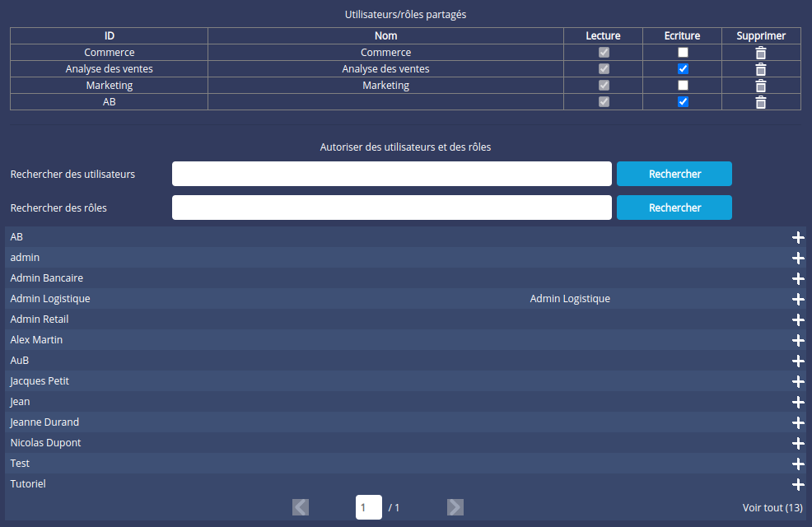Add the admin user with plus icon
This screenshot has height=527, width=812.
click(x=797, y=258)
